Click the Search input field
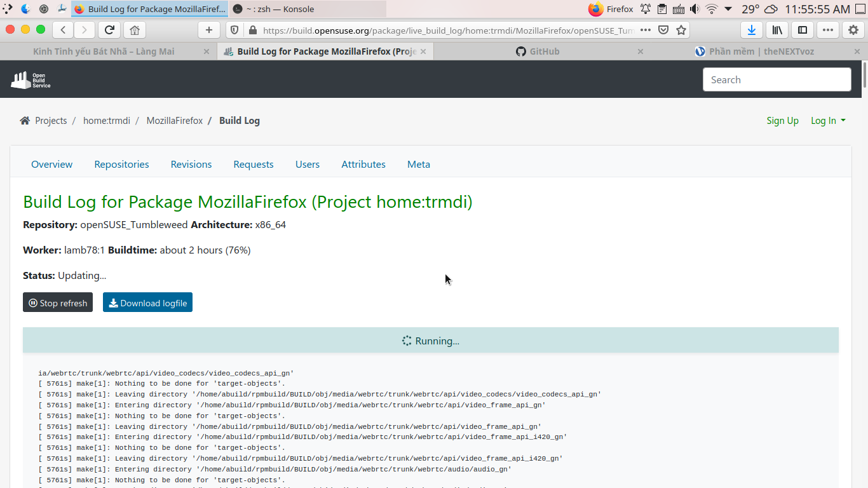Viewport: 868px width, 488px height. 776,79
